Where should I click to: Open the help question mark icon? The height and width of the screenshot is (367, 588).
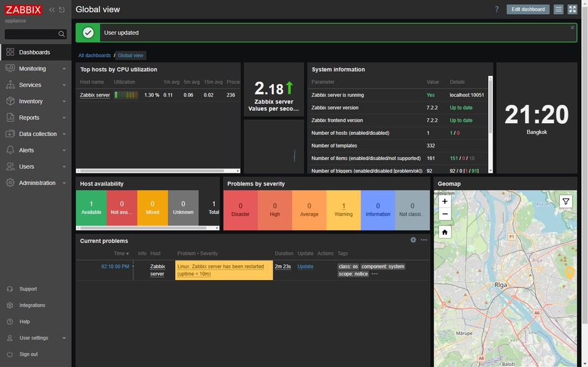pos(497,9)
